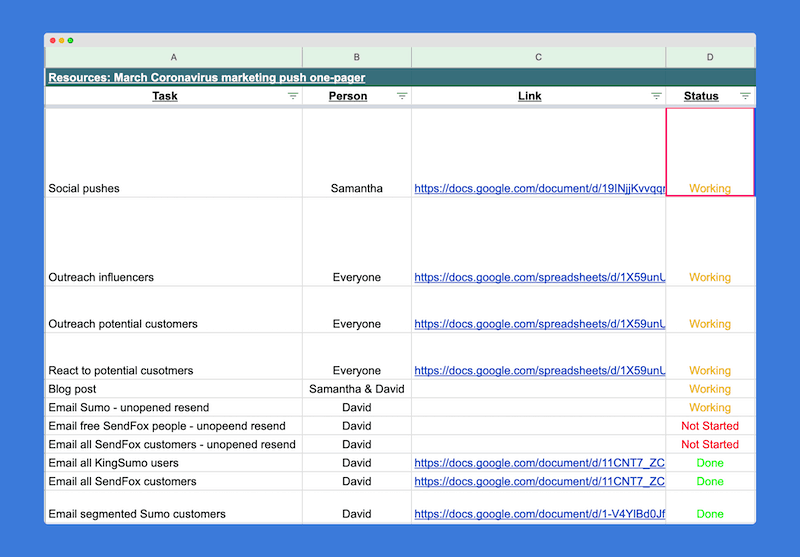Viewport: 800px width, 557px height.
Task: Select the empty Link cell in Blog post row
Action: (538, 389)
